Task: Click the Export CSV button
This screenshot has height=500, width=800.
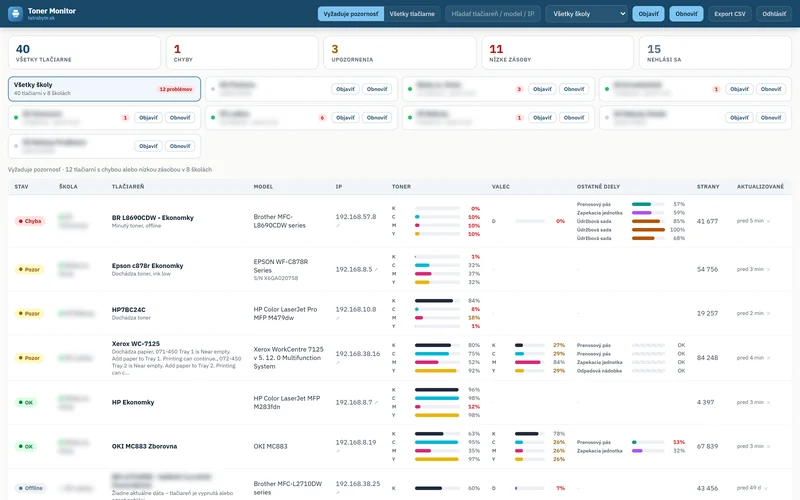Action: pos(730,14)
